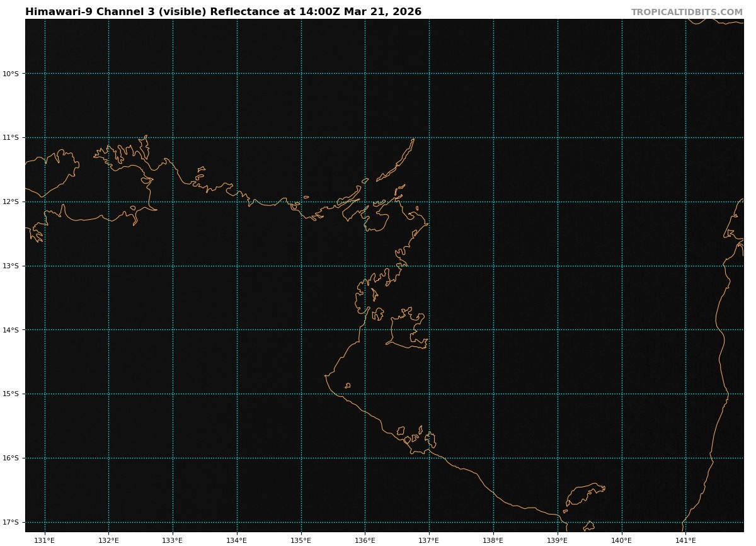Click the 17°S latitude axis label
This screenshot has width=756, height=546.
pos(11,522)
